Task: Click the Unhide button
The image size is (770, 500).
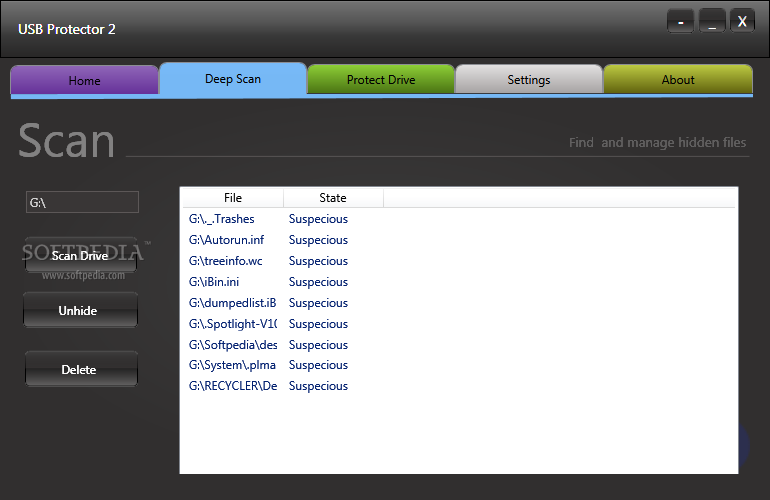Action: pyautogui.click(x=81, y=310)
